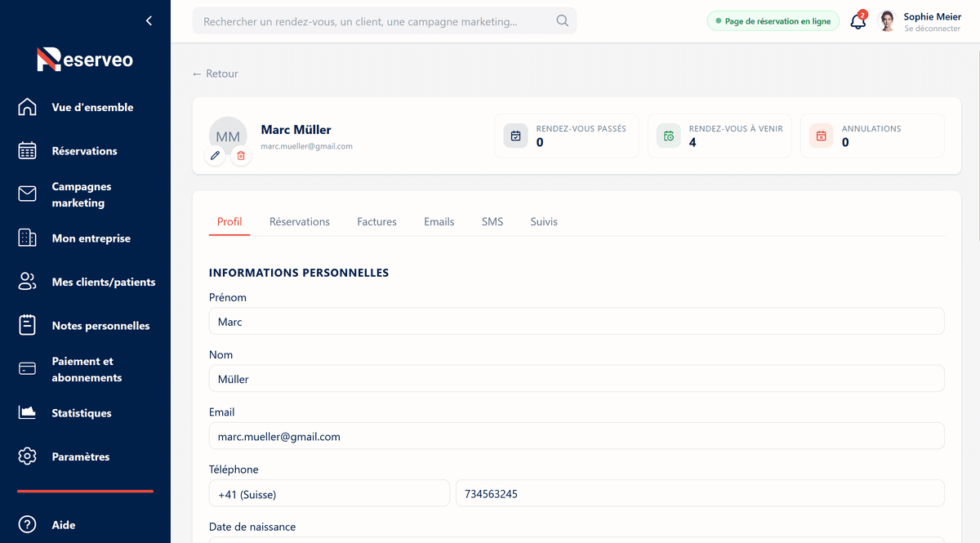Open the SMS tab
The height and width of the screenshot is (543, 980).
[x=492, y=221]
